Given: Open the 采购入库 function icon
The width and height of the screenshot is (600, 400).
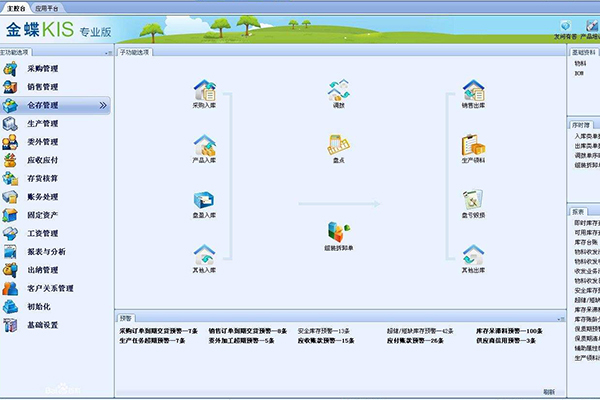Looking at the screenshot, I should [x=204, y=93].
